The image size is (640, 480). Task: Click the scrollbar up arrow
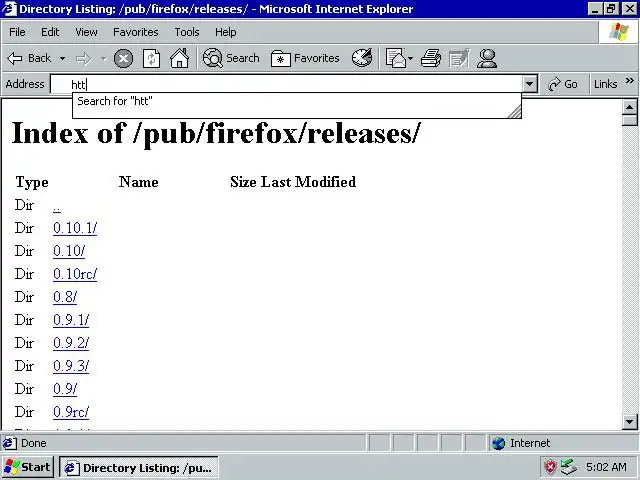pos(629,107)
